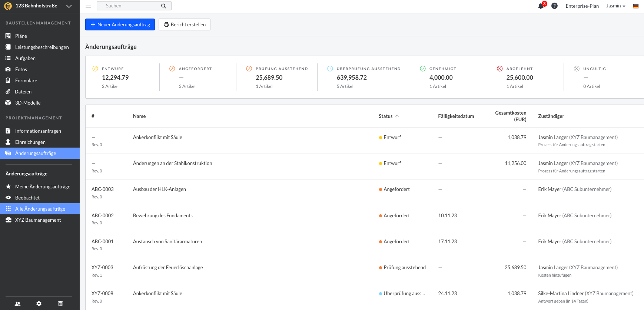Image resolution: width=644 pixels, height=310 pixels.
Task: Click the due date 10.11.23
Action: [448, 215]
